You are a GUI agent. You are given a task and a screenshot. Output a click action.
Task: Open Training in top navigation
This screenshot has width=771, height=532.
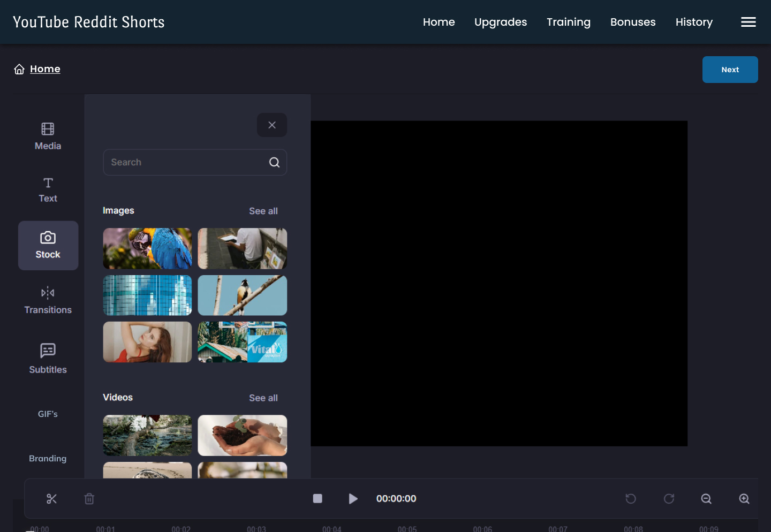click(x=569, y=22)
